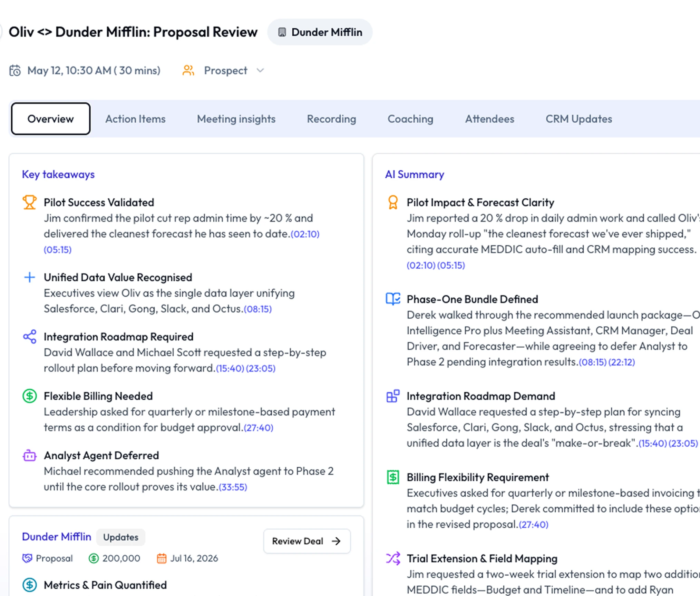The width and height of the screenshot is (700, 596).
Task: Click the shuffle icon for Trial Extension
Action: [393, 558]
